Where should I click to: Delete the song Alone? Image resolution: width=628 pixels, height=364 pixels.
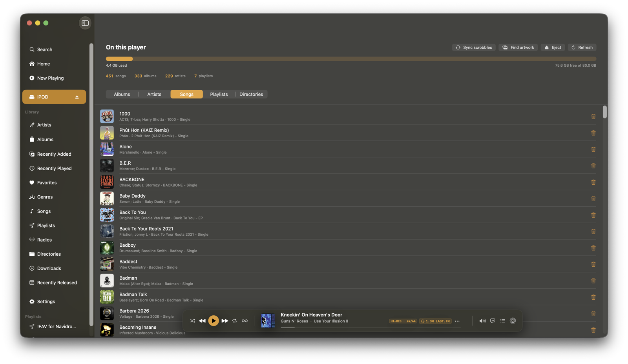pos(593,149)
